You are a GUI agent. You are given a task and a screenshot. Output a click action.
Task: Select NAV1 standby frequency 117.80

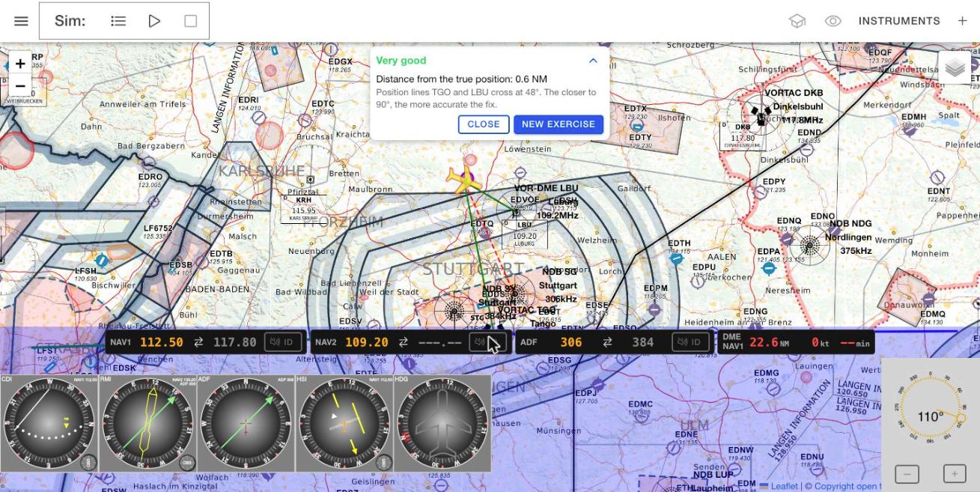pos(235,342)
